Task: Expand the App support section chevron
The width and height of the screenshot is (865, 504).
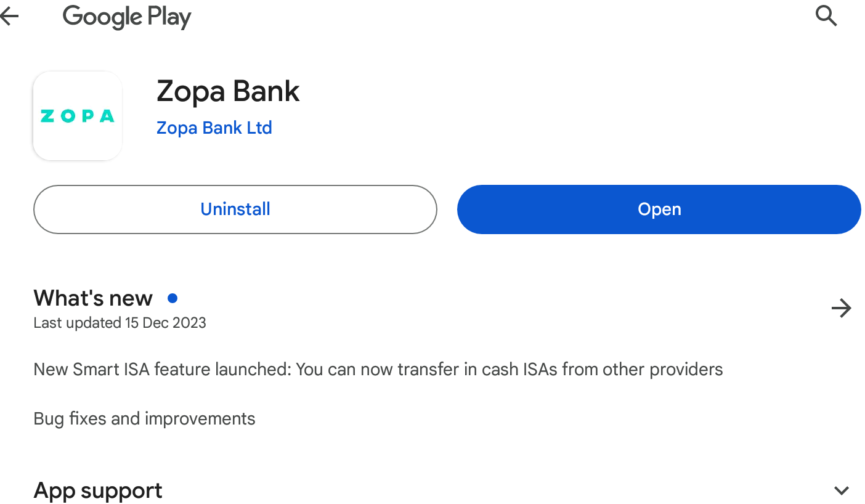Action: [841, 490]
